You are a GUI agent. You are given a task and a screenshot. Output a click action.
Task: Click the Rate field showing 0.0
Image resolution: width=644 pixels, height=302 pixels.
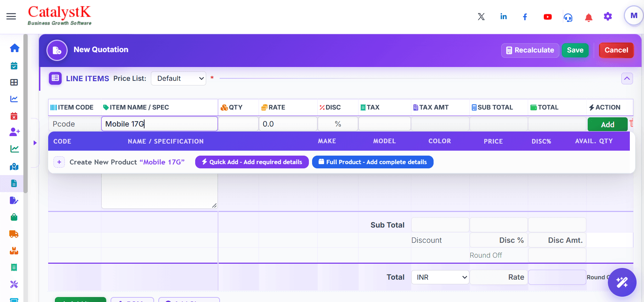tap(288, 124)
